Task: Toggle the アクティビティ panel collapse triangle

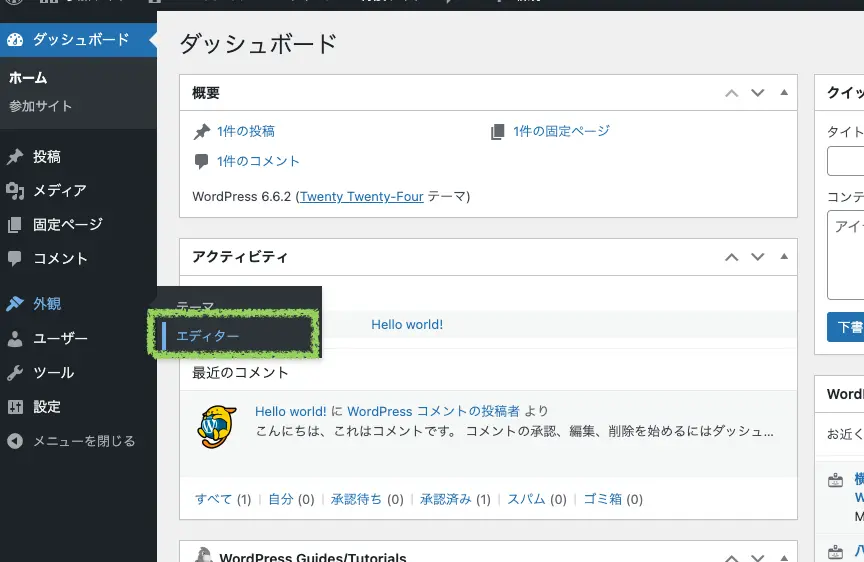Action: [x=784, y=257]
